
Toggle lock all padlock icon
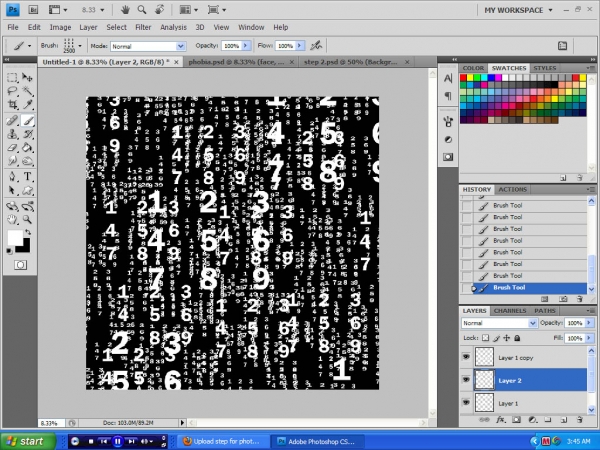pyautogui.click(x=517, y=338)
